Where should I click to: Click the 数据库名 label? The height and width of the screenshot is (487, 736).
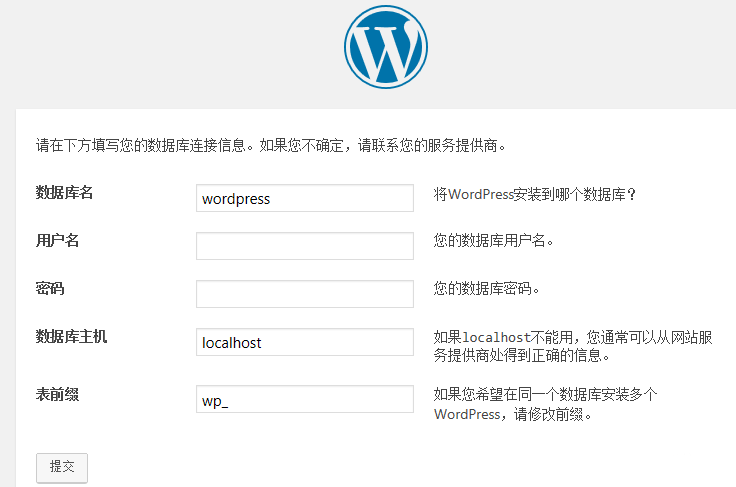click(64, 192)
